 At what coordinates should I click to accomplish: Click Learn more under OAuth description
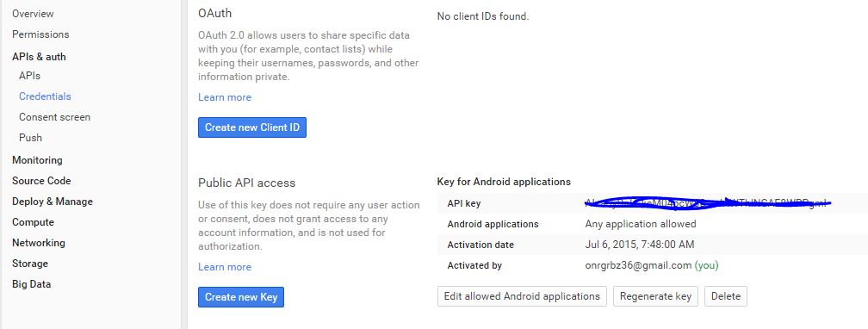coord(225,97)
